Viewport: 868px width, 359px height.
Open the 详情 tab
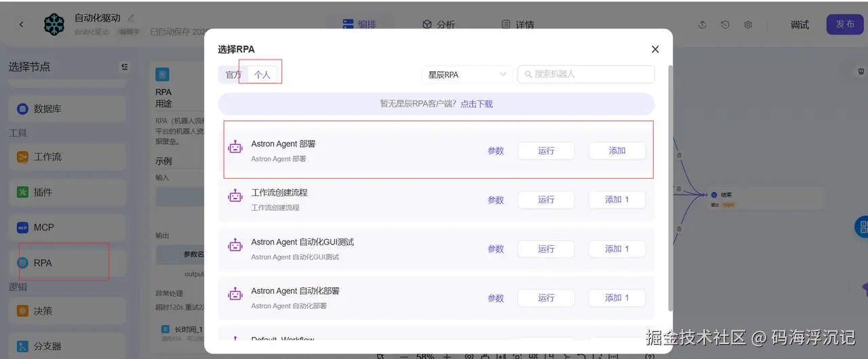point(517,24)
